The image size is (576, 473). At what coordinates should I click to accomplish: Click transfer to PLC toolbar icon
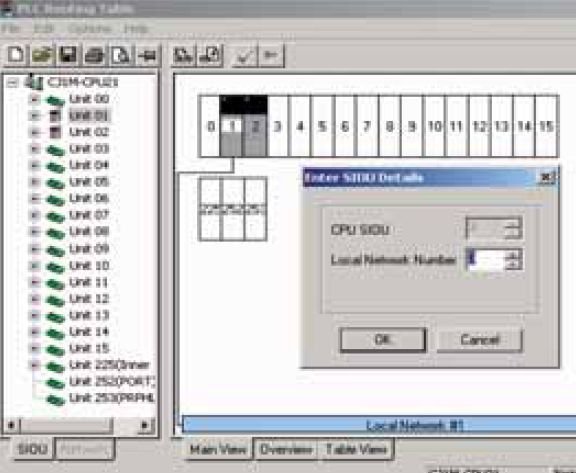click(x=183, y=55)
